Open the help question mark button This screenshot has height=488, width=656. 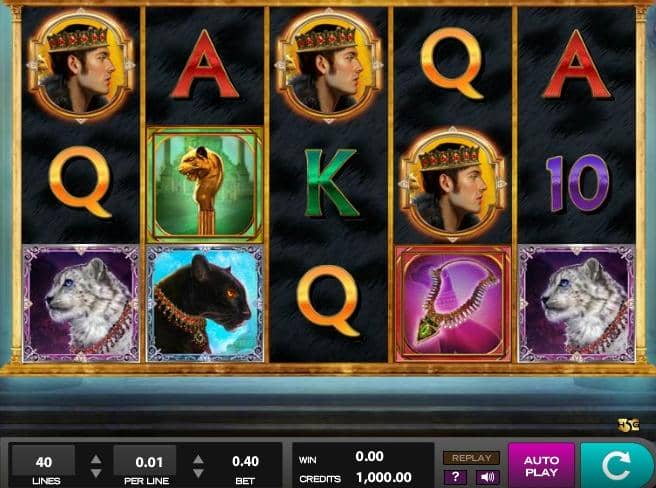click(x=455, y=477)
